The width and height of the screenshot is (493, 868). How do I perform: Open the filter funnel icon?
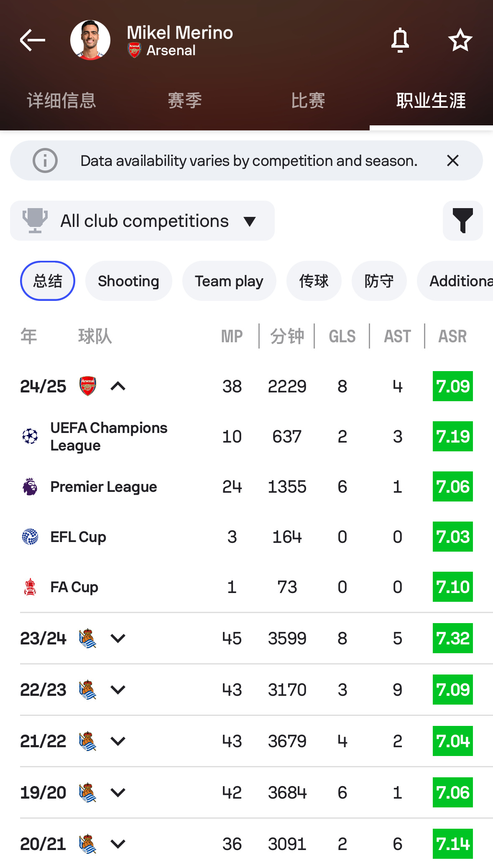click(x=462, y=221)
